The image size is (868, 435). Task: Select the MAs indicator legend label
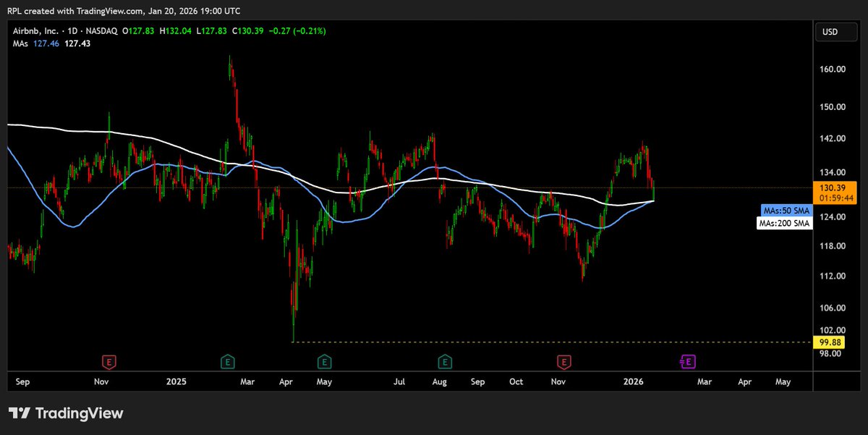(x=21, y=43)
